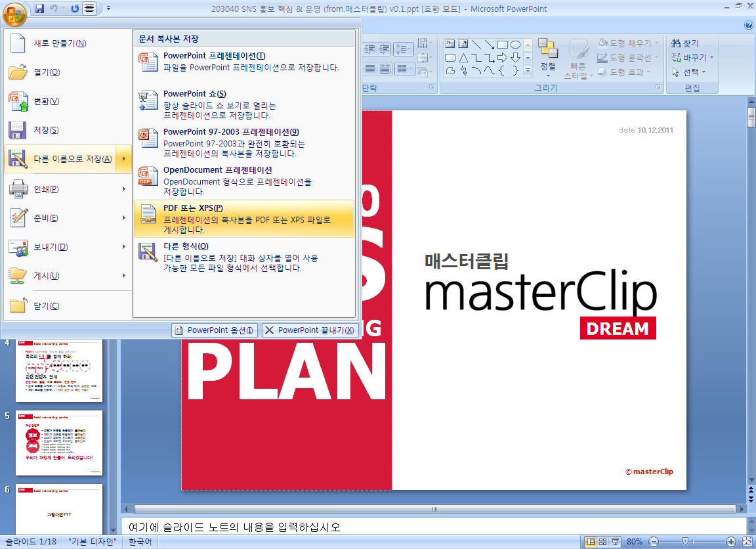
Task: Expand the shapes gallery with the More button
Action: click(528, 71)
